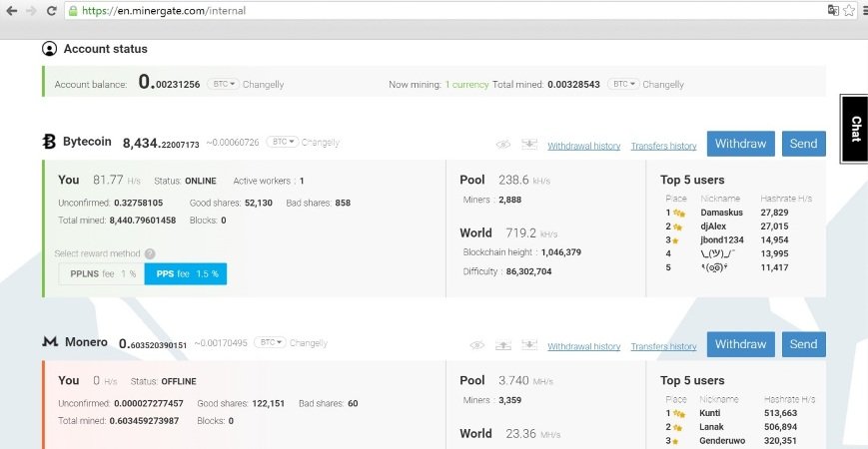Toggle Bytecoin visibility eye icon

point(503,145)
